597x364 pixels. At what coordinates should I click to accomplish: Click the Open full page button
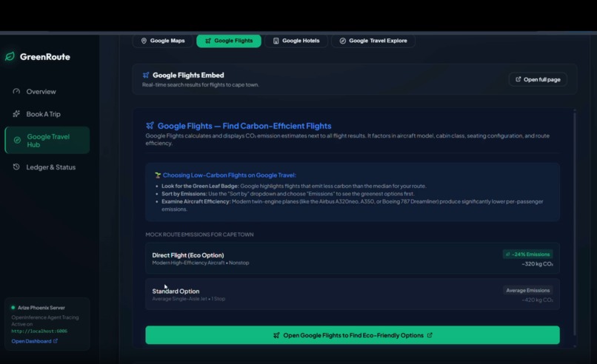(538, 79)
